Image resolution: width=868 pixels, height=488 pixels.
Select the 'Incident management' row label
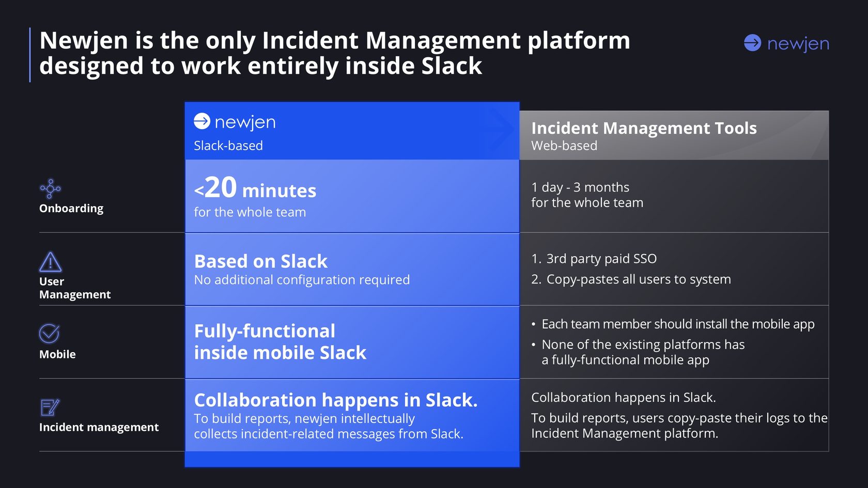tap(99, 427)
